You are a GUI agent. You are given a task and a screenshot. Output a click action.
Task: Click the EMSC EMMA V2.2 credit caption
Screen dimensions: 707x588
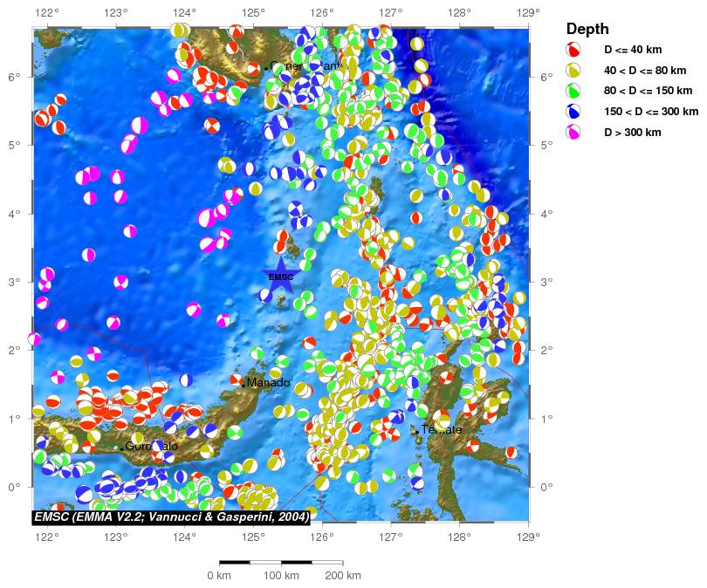(x=171, y=517)
